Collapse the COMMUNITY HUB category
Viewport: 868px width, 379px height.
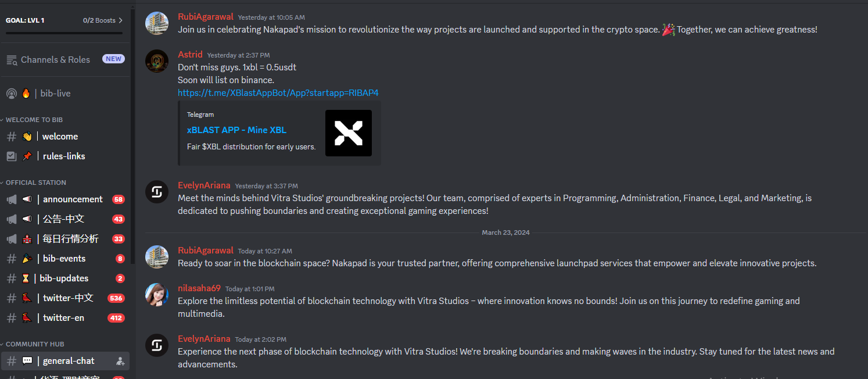click(x=34, y=344)
